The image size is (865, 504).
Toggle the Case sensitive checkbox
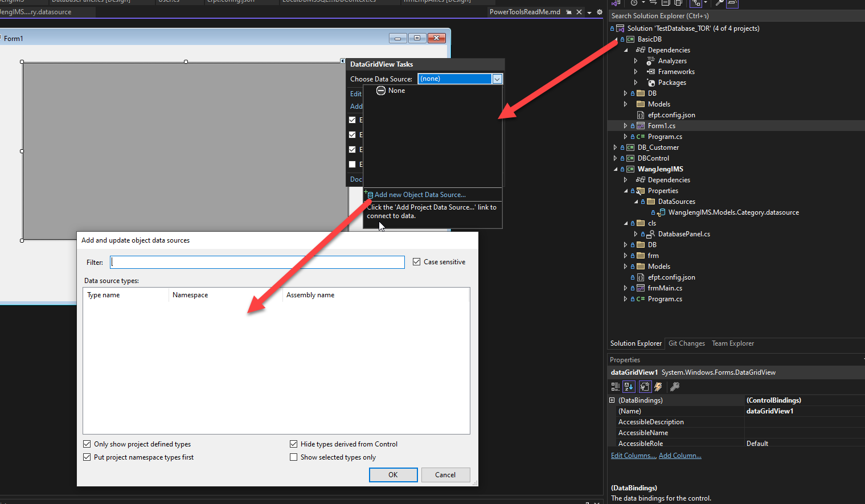pyautogui.click(x=417, y=262)
